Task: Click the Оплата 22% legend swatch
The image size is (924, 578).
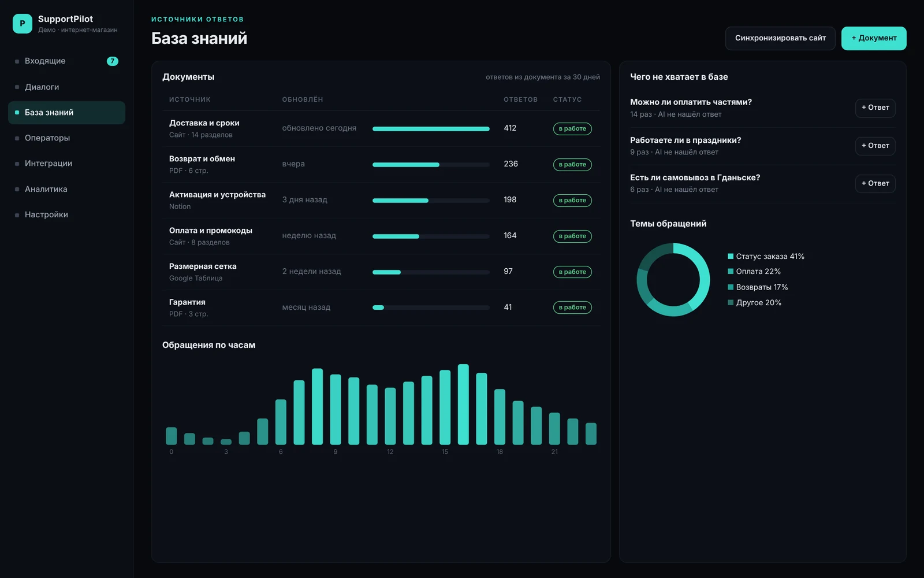Action: [x=731, y=271]
